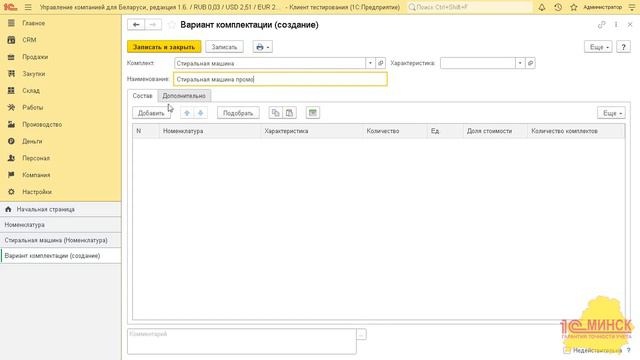
Task: Open the main hamburger menu
Action: click(28, 7)
